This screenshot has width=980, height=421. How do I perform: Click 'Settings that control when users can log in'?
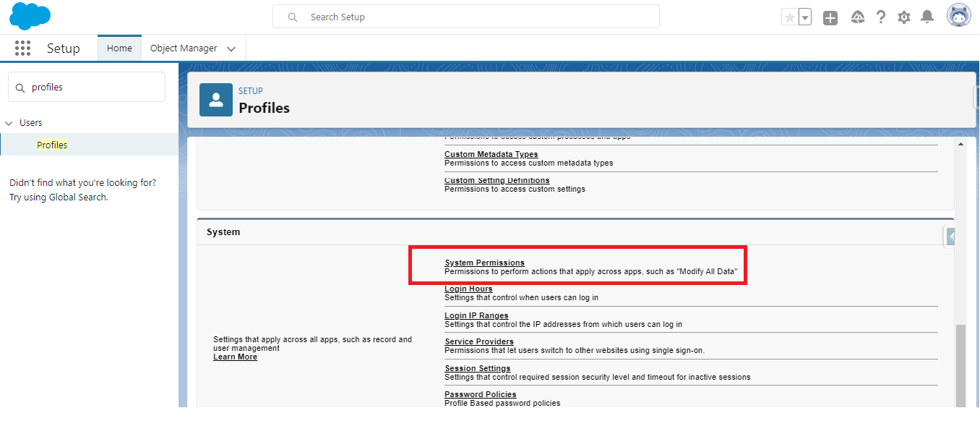coord(521,297)
